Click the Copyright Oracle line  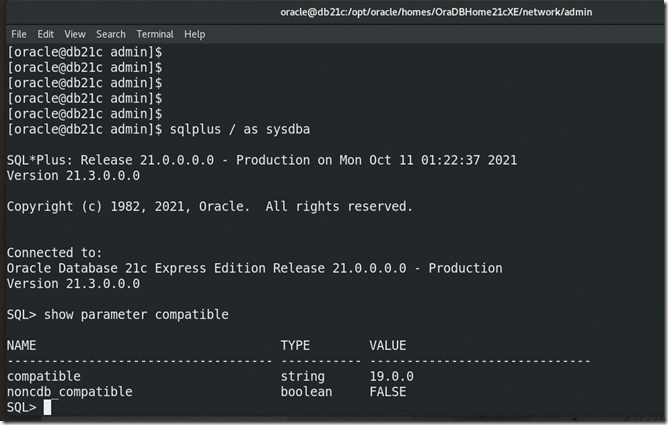(x=209, y=206)
